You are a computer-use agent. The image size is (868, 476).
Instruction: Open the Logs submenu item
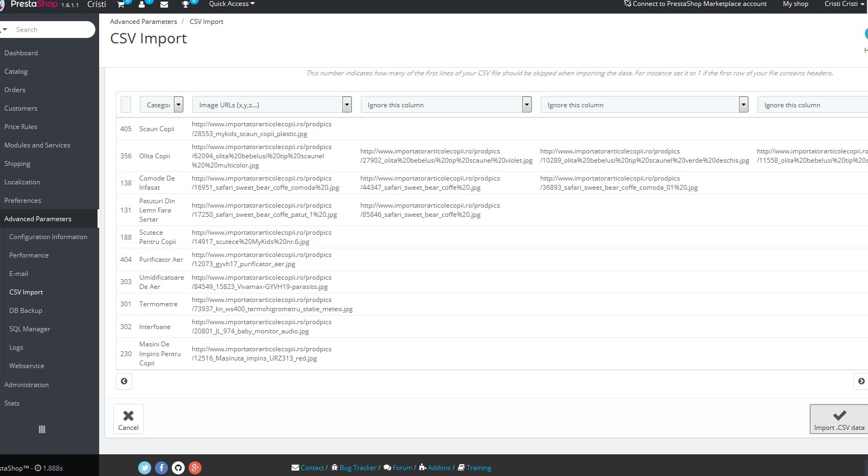[16, 348]
